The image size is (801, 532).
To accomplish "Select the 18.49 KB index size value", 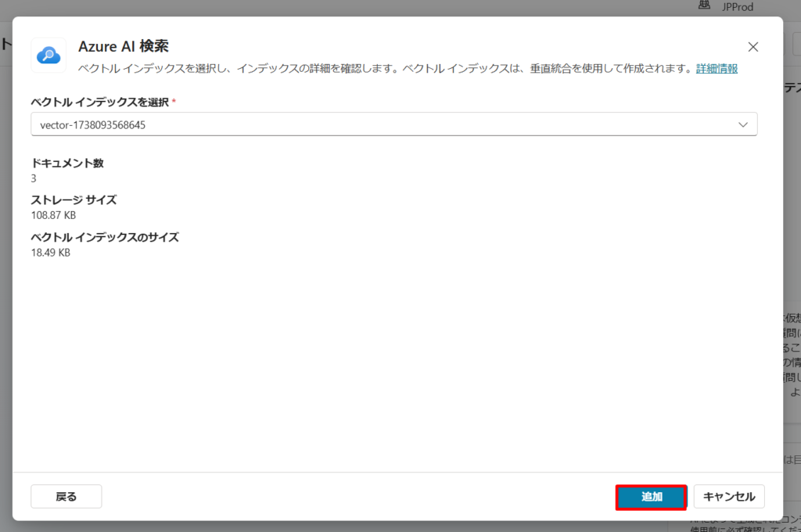I will pyautogui.click(x=51, y=253).
